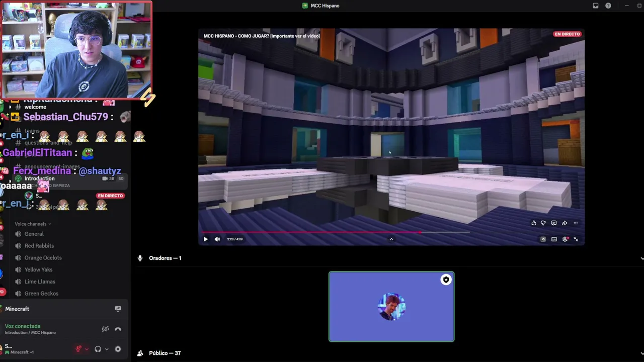Viewport: 644px width, 362px height.
Task: Play the MCC Hispano video
Action: (x=205, y=239)
